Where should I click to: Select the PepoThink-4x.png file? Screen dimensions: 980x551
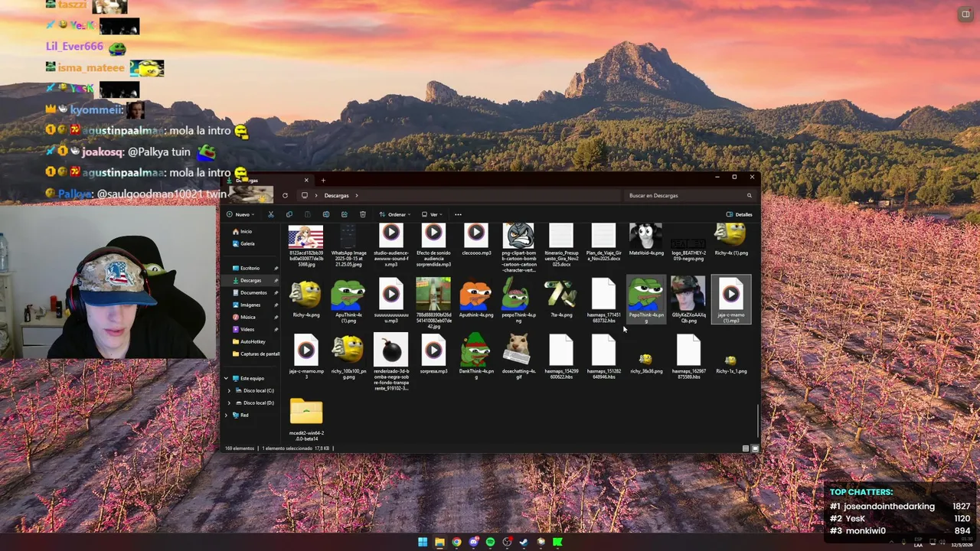[x=646, y=301]
